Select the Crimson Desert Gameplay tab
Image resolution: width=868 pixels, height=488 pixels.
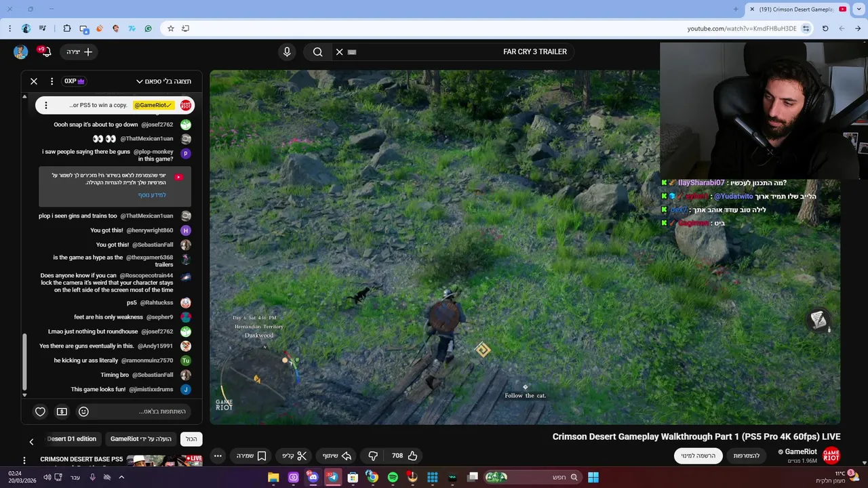click(x=797, y=9)
